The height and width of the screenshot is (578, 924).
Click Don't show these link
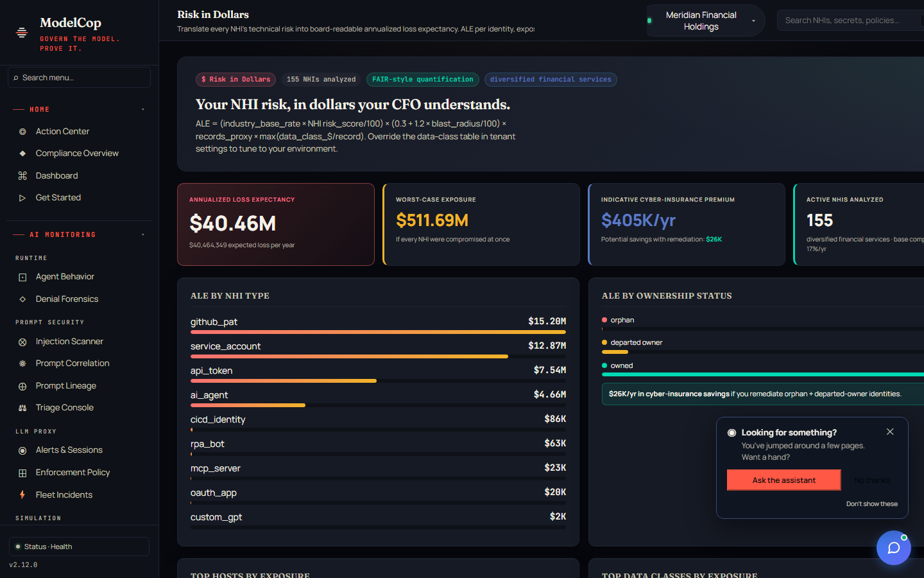871,504
